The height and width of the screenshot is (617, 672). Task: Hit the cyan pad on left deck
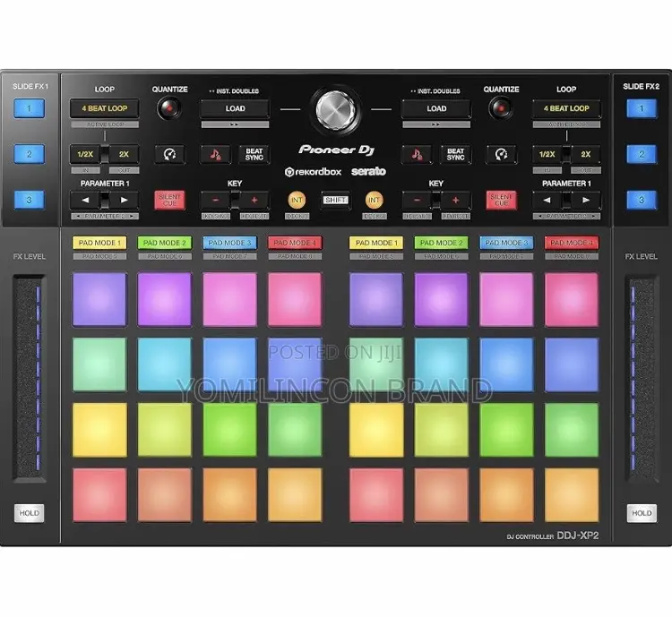[165, 364]
